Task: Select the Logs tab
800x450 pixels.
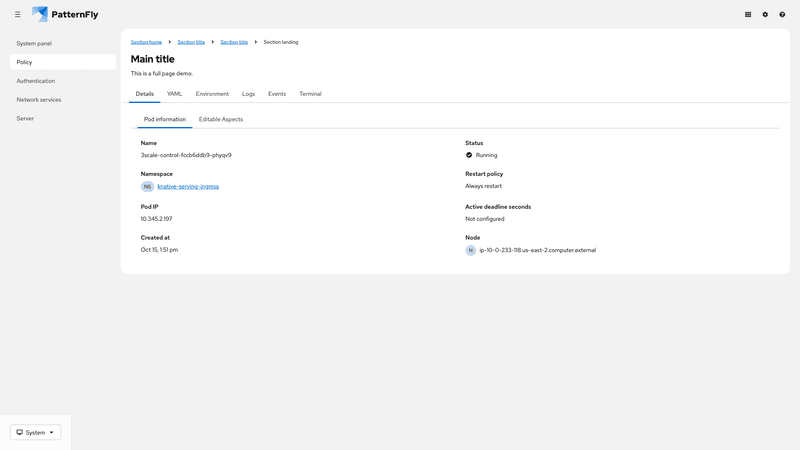Action: pyautogui.click(x=248, y=94)
